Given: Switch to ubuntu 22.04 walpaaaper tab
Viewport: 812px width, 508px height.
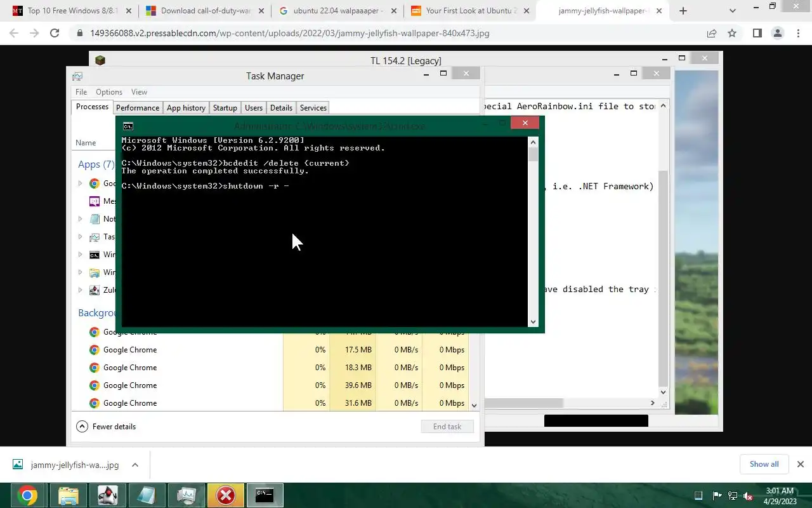Looking at the screenshot, I should (x=337, y=11).
